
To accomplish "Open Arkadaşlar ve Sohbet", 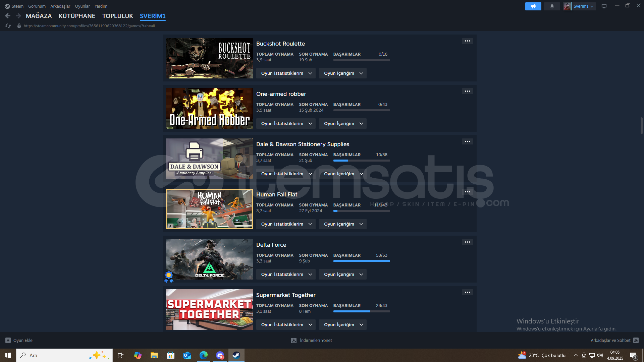I will pyautogui.click(x=610, y=340).
